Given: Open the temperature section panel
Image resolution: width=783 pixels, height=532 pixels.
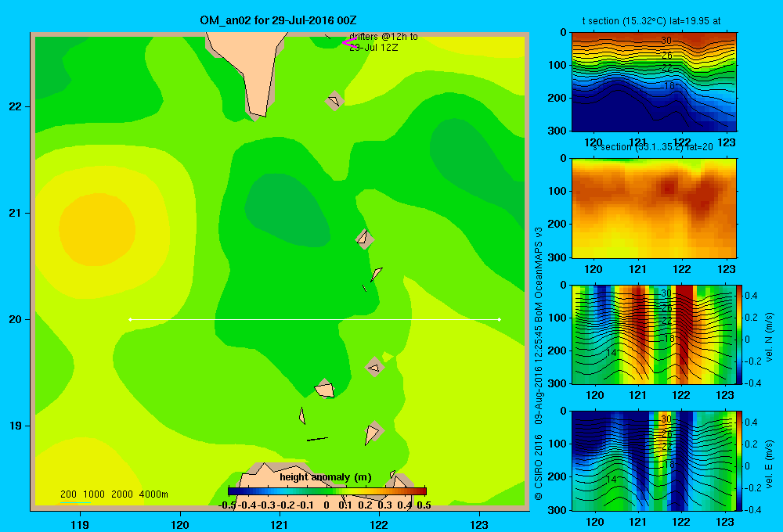Looking at the screenshot, I should click(654, 82).
